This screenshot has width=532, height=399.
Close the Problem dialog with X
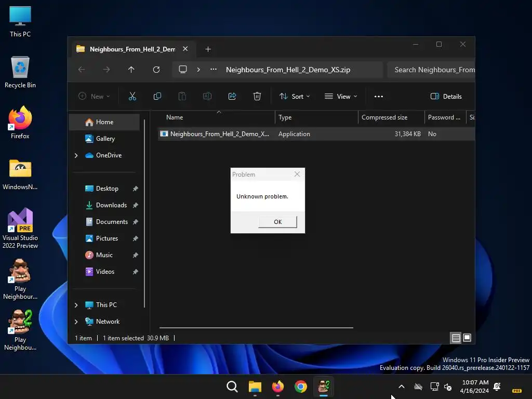pyautogui.click(x=297, y=174)
